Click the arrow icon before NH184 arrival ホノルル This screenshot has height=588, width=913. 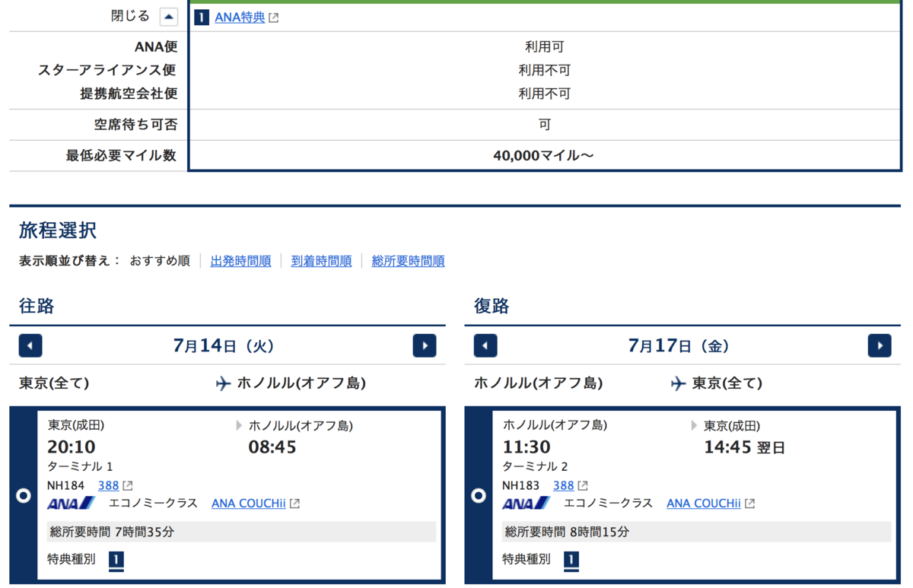click(240, 426)
